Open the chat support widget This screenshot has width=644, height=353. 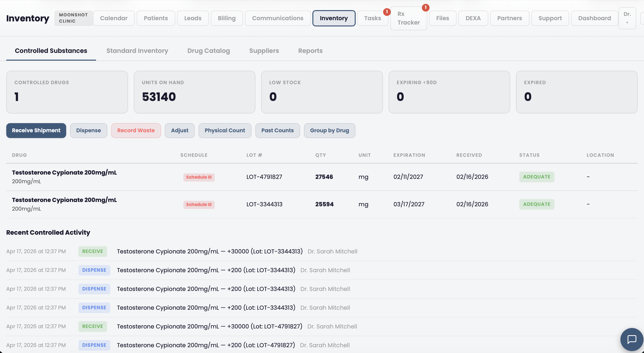(x=632, y=339)
